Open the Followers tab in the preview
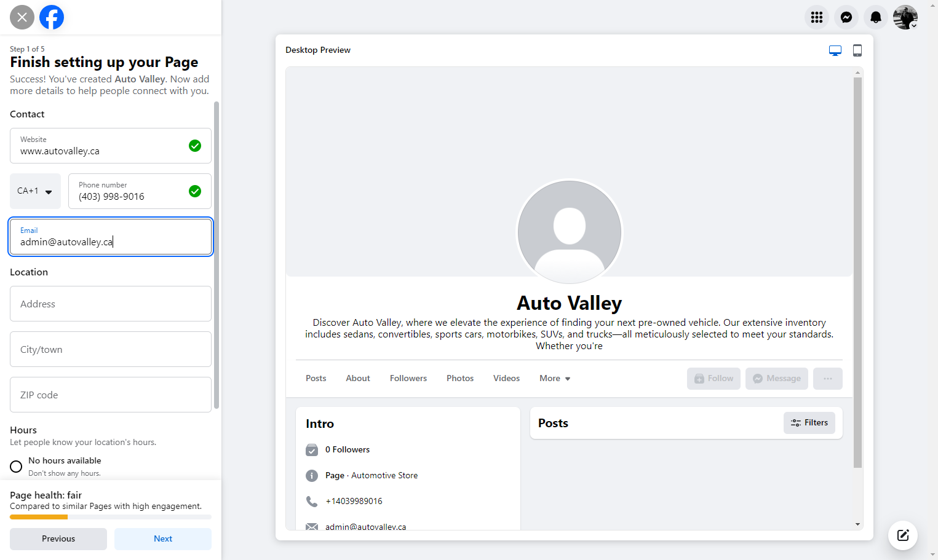The height and width of the screenshot is (560, 938). click(x=408, y=379)
